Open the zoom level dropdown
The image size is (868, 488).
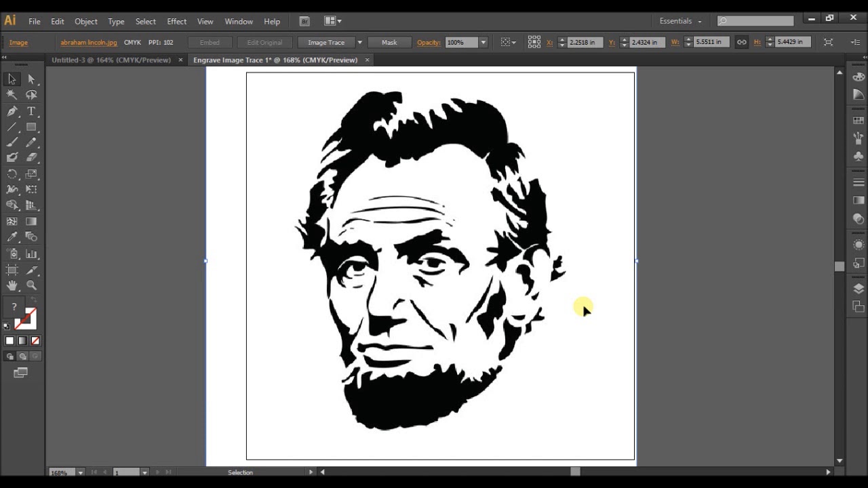pyautogui.click(x=81, y=472)
